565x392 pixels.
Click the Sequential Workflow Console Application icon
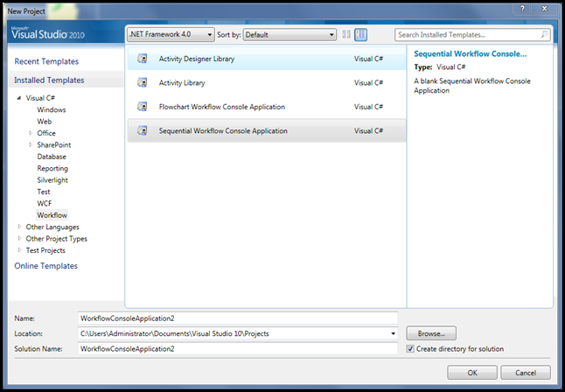143,130
